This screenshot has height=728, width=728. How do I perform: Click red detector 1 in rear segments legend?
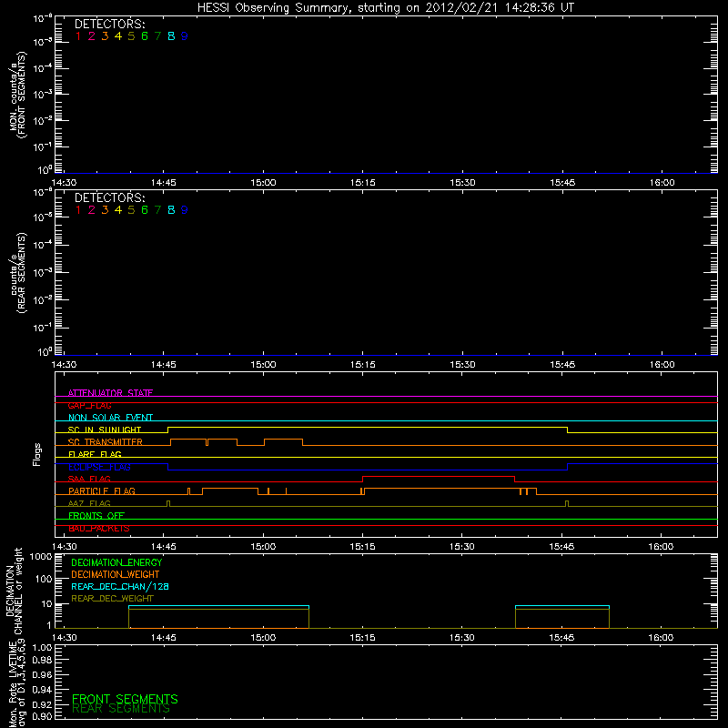coord(78,210)
